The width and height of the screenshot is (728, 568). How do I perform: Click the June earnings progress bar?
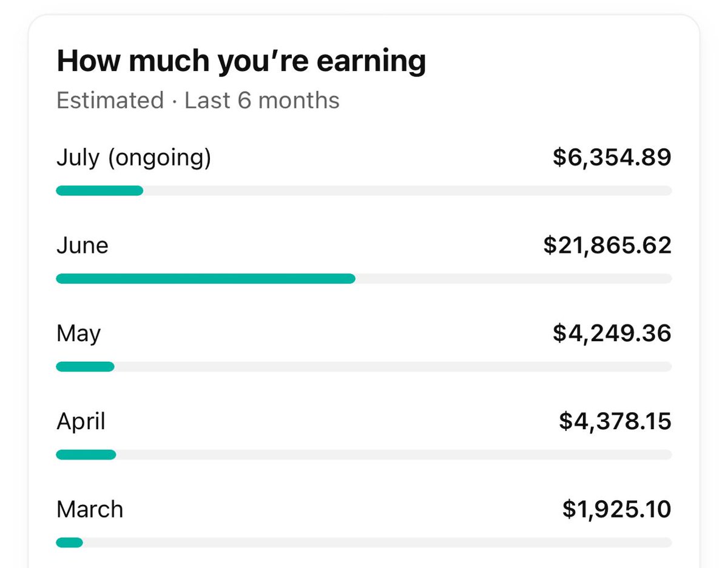coord(206,278)
